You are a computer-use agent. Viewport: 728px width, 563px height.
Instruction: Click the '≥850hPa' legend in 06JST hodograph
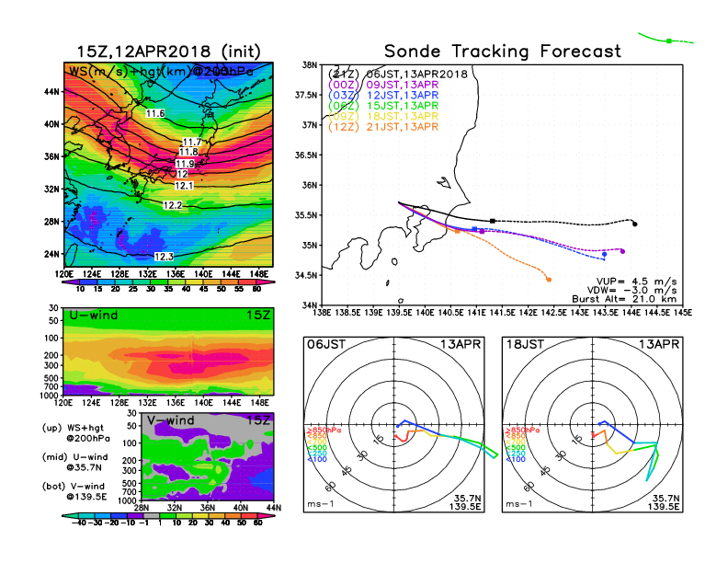coord(324,431)
